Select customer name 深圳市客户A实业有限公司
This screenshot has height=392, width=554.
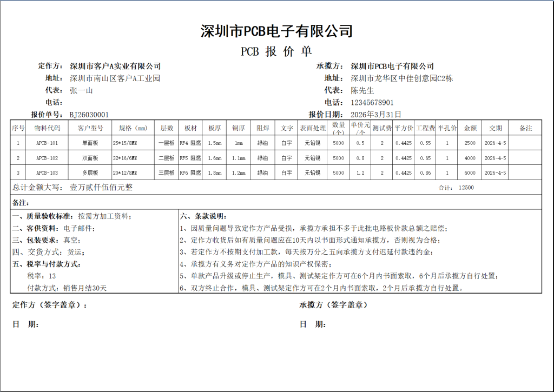(115, 67)
